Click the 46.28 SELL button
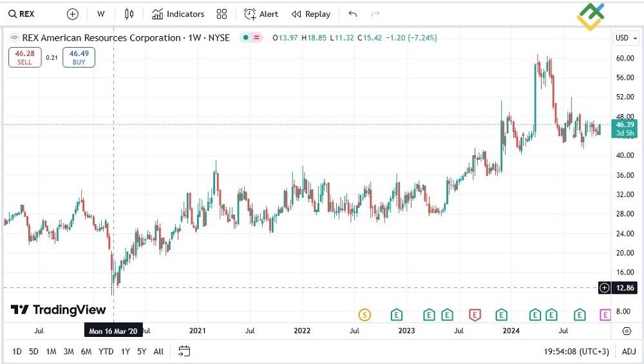The image size is (644, 364). (24, 57)
